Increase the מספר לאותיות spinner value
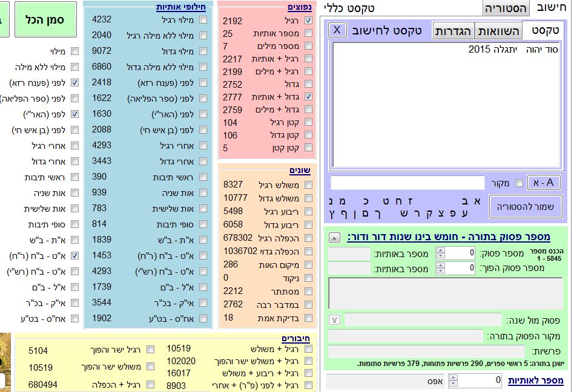Screen dimensions: 574x392 pos(454,377)
